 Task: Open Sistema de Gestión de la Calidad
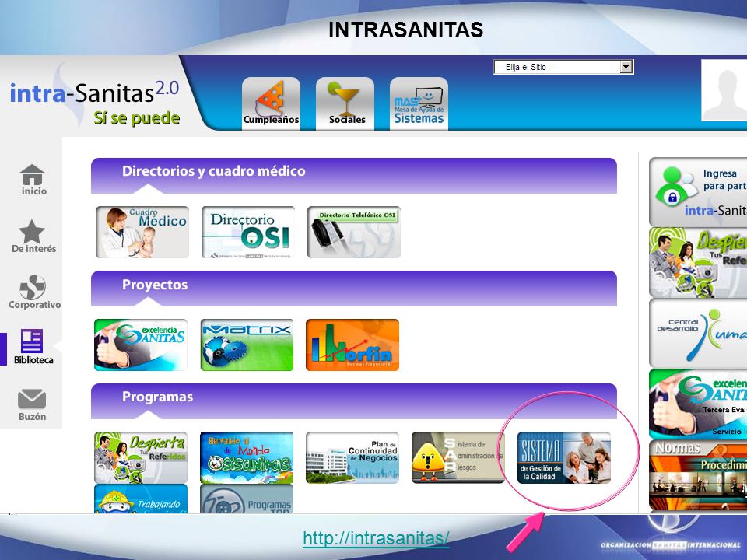[564, 457]
